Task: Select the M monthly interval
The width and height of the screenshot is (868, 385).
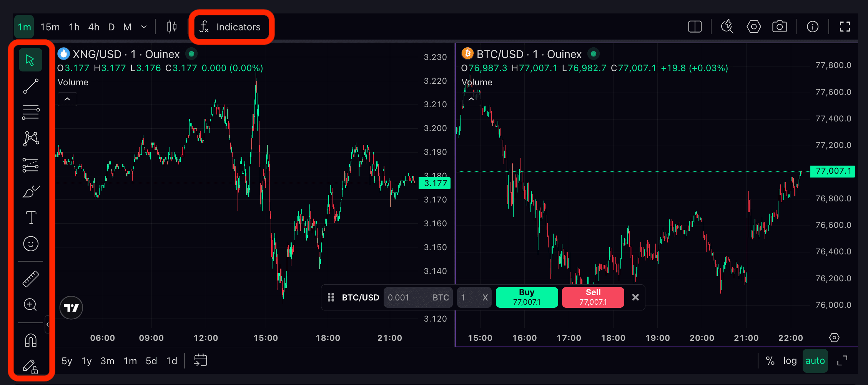Action: pos(127,27)
